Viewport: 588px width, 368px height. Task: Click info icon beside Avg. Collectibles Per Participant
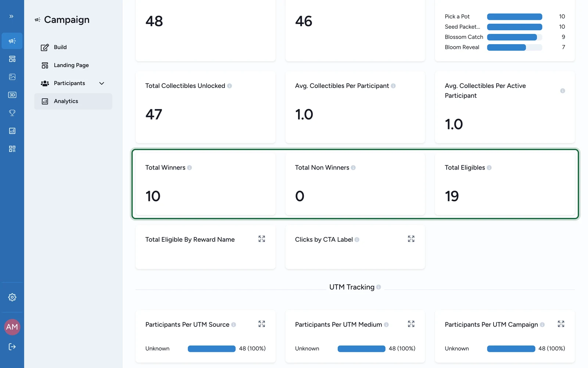pyautogui.click(x=393, y=86)
